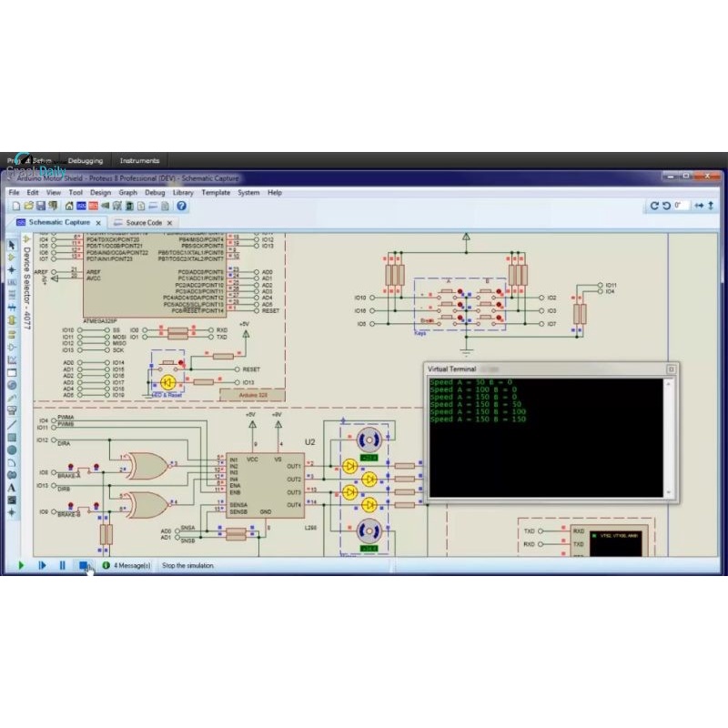Switch to the Source Code tab
728x728 pixels.
(x=144, y=223)
